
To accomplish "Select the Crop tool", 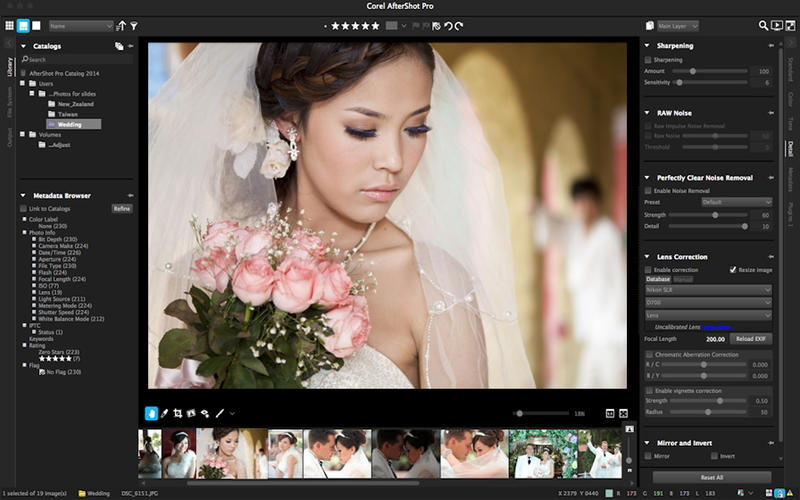I will 177,413.
